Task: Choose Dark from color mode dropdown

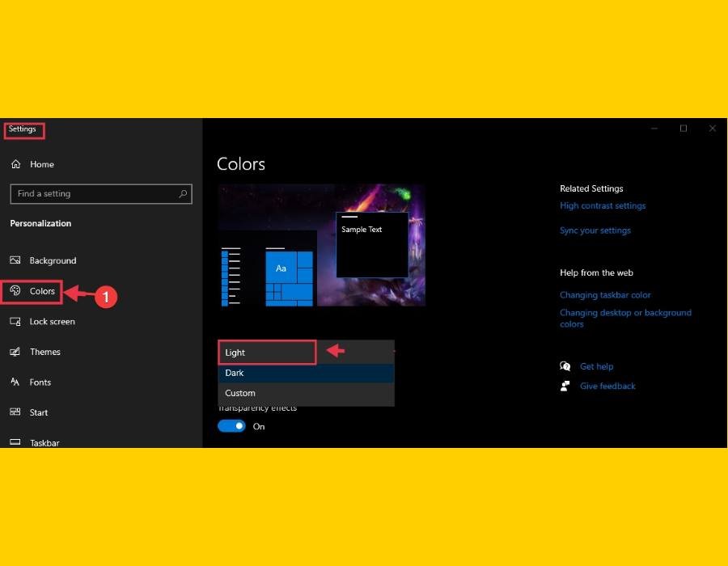Action: click(x=306, y=373)
